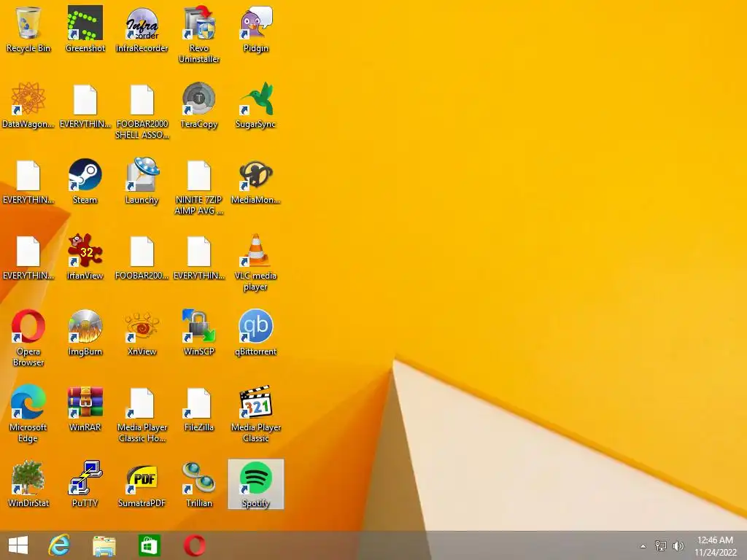This screenshot has height=560, width=747.
Task: Open the network status tray icon
Action: 661,545
